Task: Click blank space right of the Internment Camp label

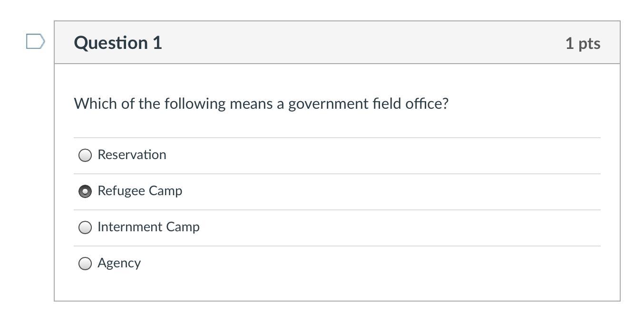Action: 381,227
